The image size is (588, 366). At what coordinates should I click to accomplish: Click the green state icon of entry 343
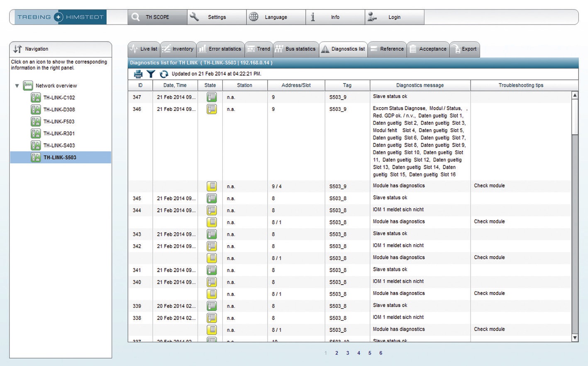coord(212,234)
